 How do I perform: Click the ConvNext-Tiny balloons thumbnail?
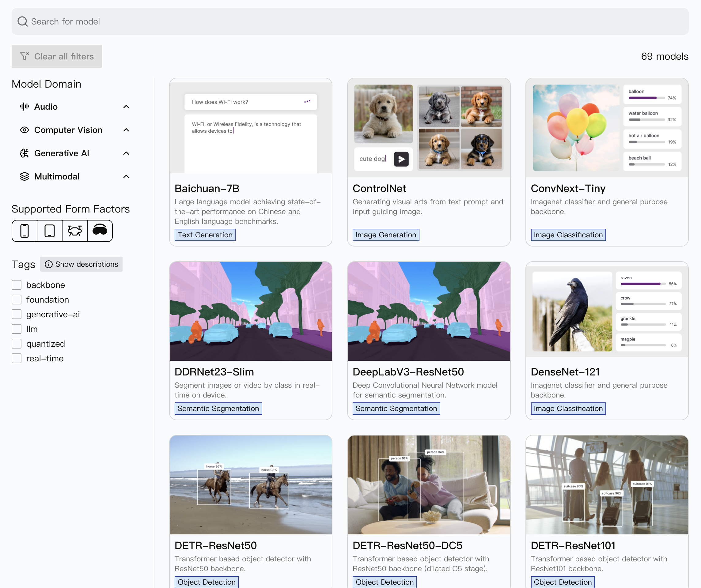[607, 128]
